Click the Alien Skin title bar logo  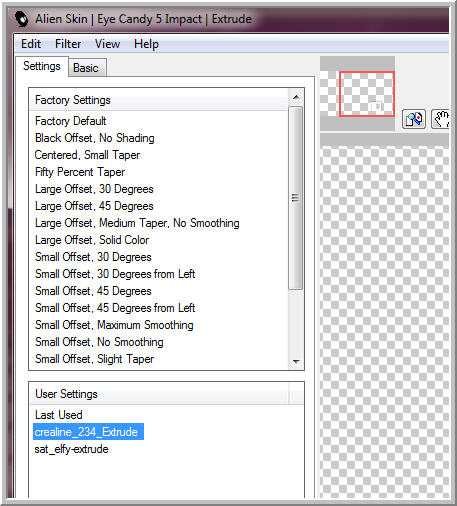coord(22,19)
